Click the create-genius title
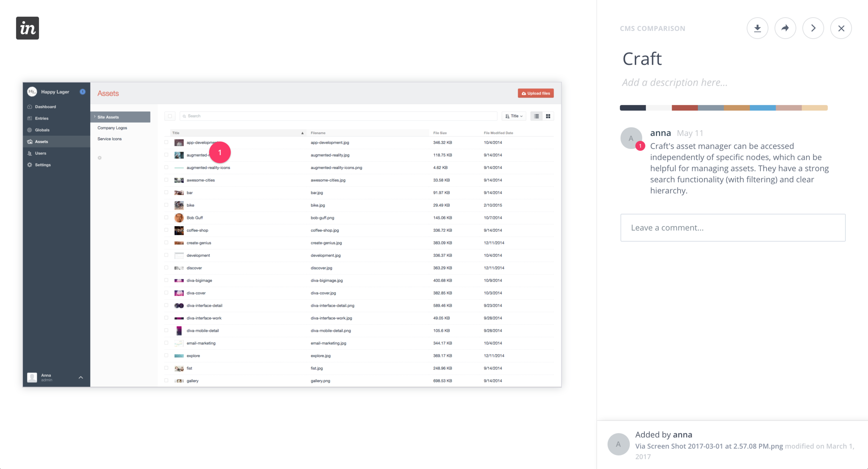The width and height of the screenshot is (868, 469). [x=199, y=243]
